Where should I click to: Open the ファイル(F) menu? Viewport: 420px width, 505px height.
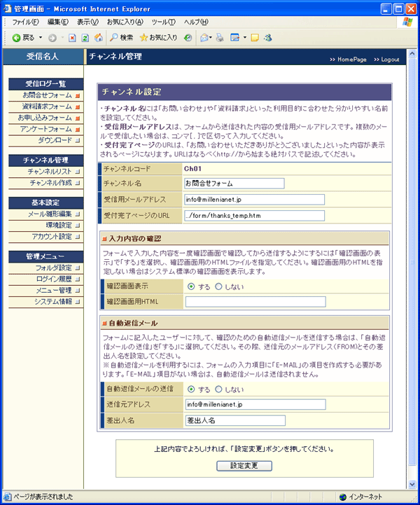pyautogui.click(x=25, y=22)
